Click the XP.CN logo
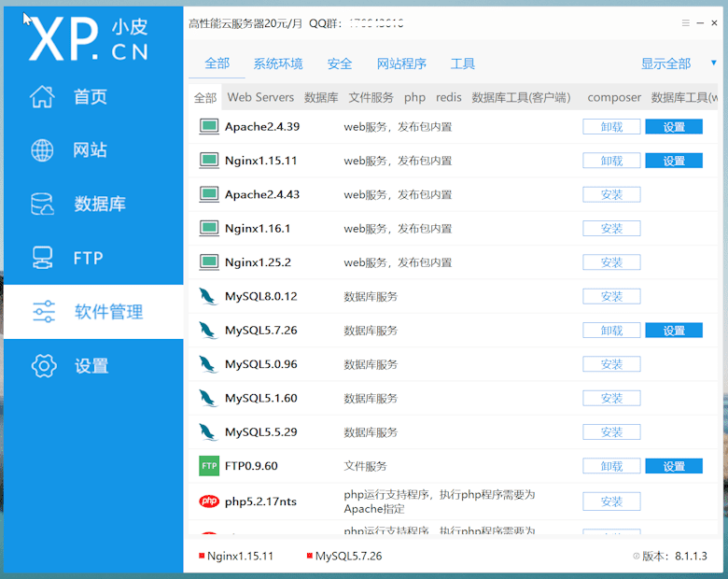This screenshot has width=728, height=579. tap(89, 39)
